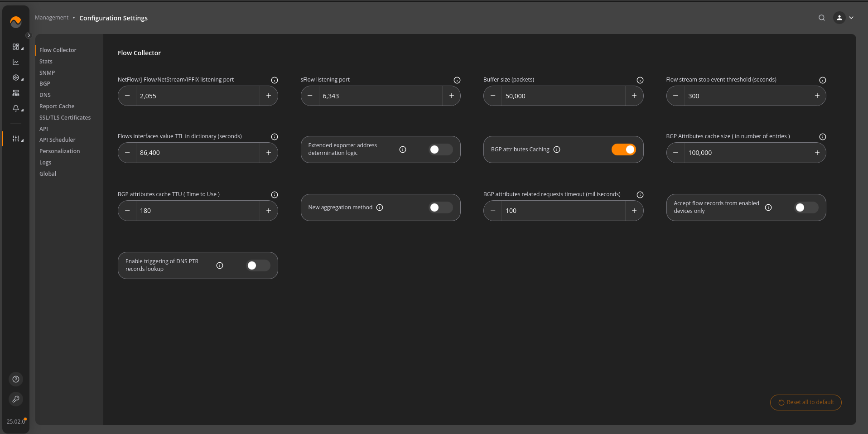Enable triggering of DNS PTR records lookup
This screenshot has height=434, width=868.
tap(258, 265)
